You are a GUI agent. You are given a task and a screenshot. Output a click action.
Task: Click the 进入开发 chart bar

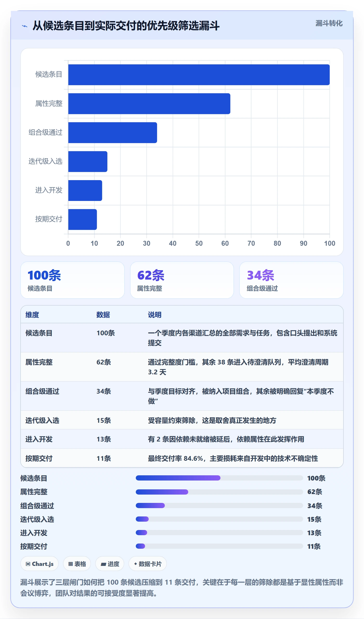(85, 190)
